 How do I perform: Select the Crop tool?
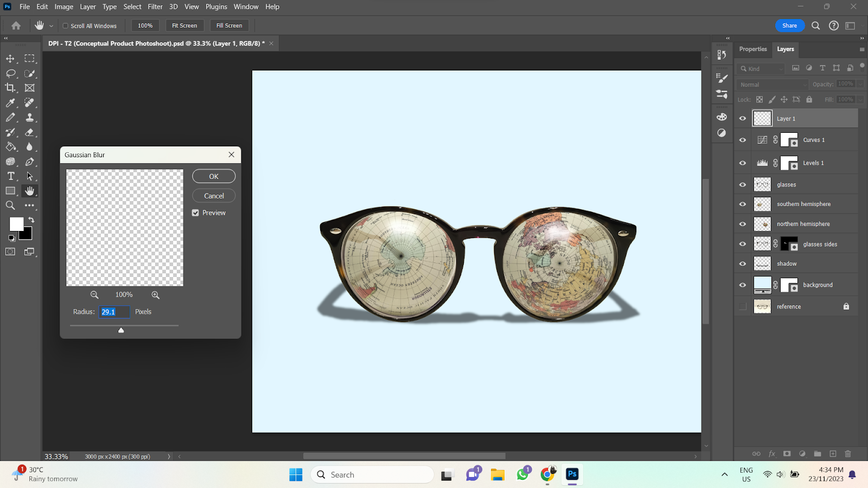point(10,88)
